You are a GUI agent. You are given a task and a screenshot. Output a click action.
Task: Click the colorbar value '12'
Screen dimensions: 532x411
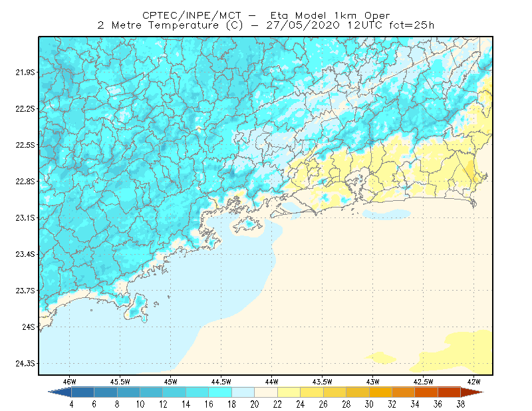(163, 404)
